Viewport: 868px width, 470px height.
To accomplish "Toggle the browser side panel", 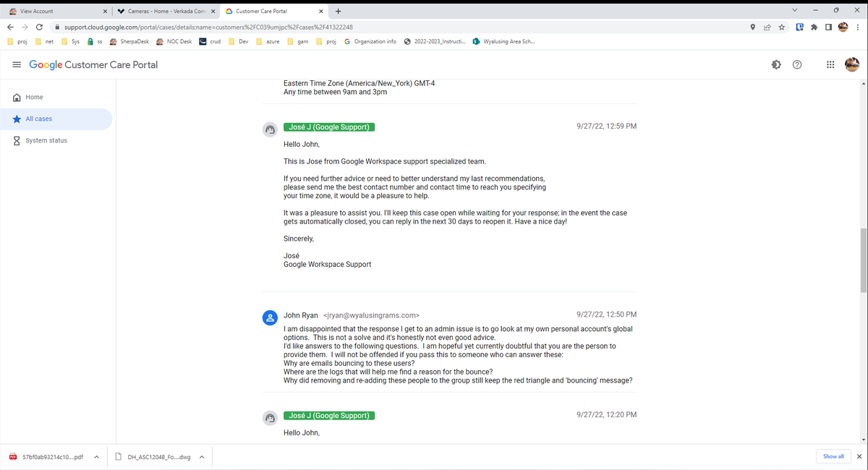I will pos(828,27).
